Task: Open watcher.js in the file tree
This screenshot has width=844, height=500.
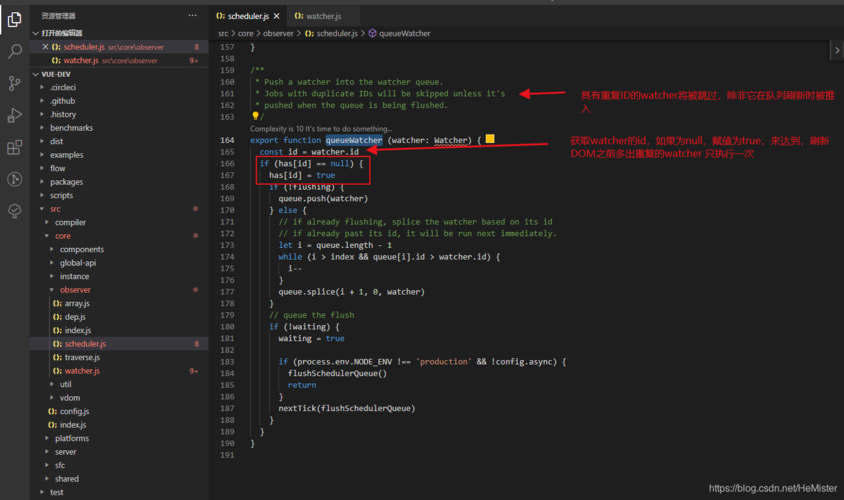Action: (x=82, y=371)
